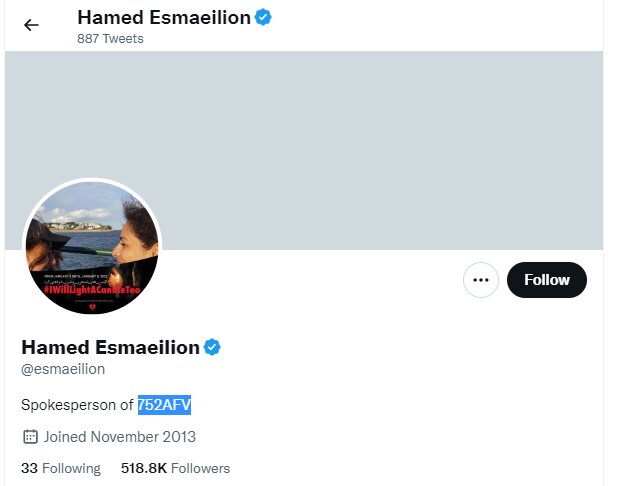Click the Hamed Esmaeilion title in the top header
The height and width of the screenshot is (486, 623).
point(163,17)
